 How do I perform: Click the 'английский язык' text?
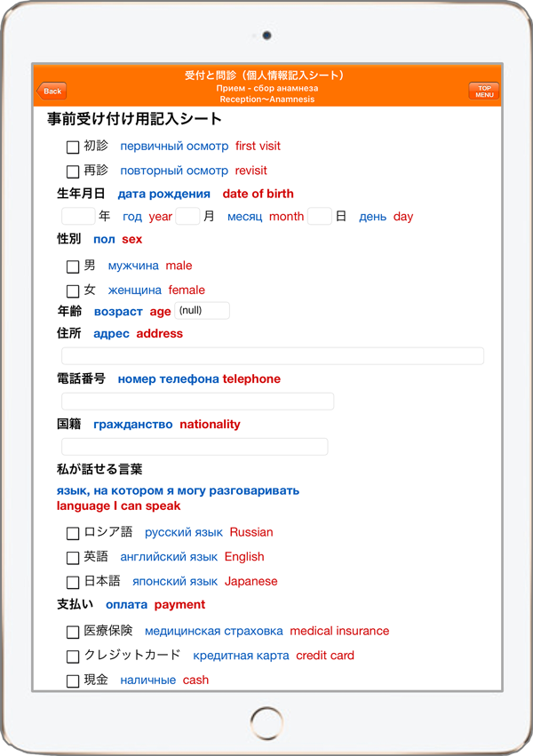pos(169,557)
